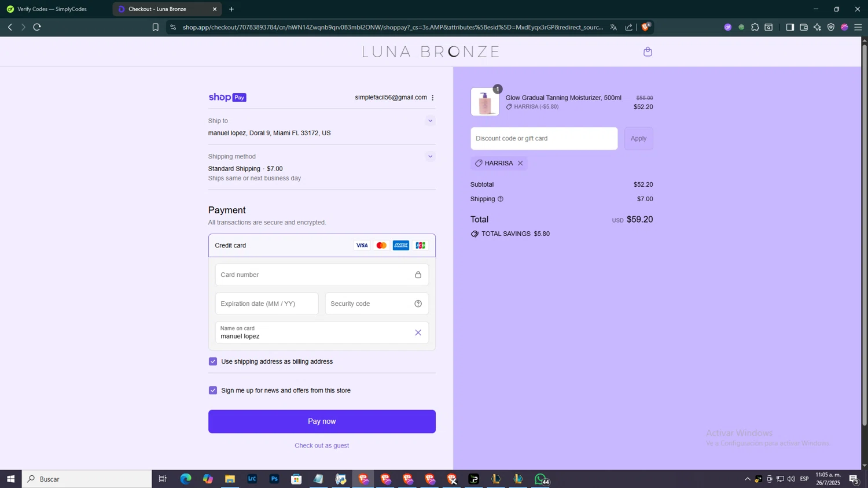Focus the discount code or gift card field
Viewport: 868px width, 488px height.
tap(544, 139)
